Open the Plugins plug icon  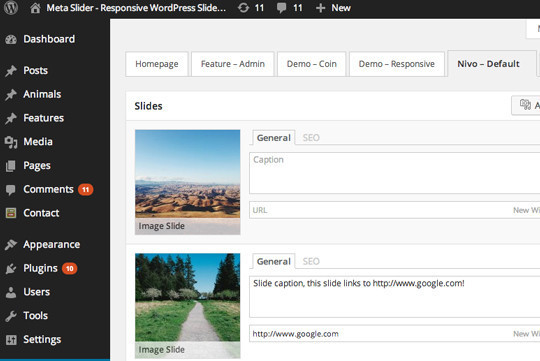[x=11, y=268]
